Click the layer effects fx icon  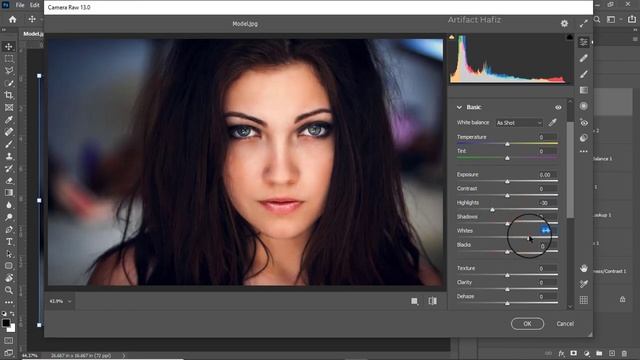[561, 353]
